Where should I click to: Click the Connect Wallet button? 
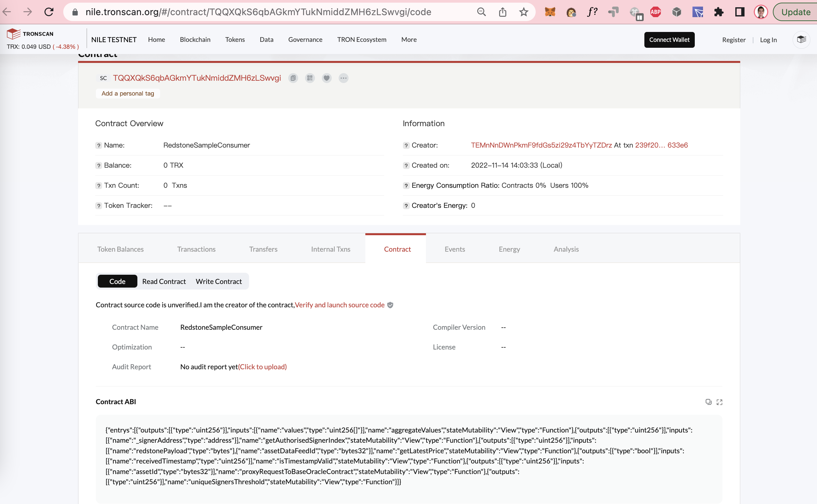669,40
